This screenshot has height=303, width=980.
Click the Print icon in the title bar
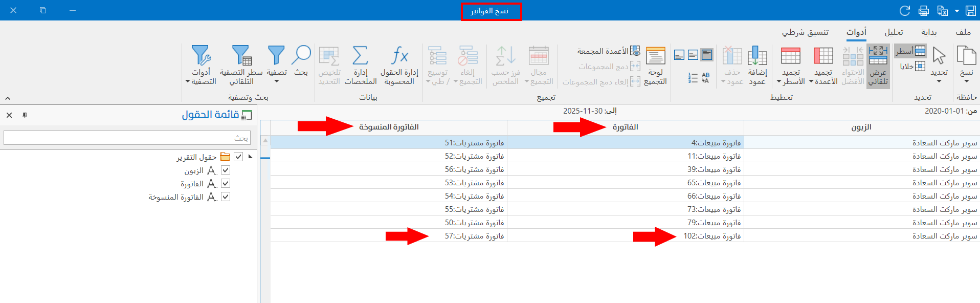pyautogui.click(x=924, y=11)
